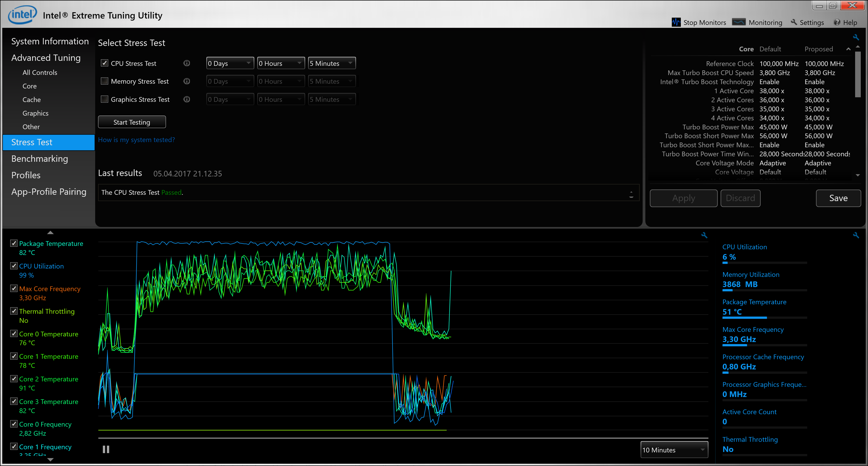Select All Controls submenu

pos(40,72)
